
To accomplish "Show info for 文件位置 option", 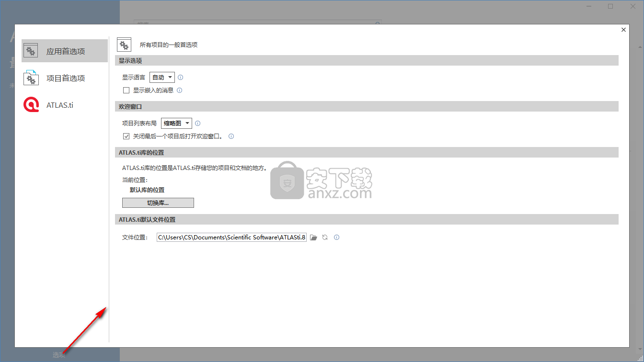I will (x=337, y=237).
